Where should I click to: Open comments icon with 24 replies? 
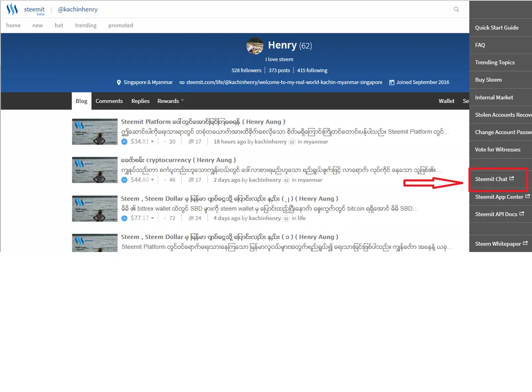(191, 218)
